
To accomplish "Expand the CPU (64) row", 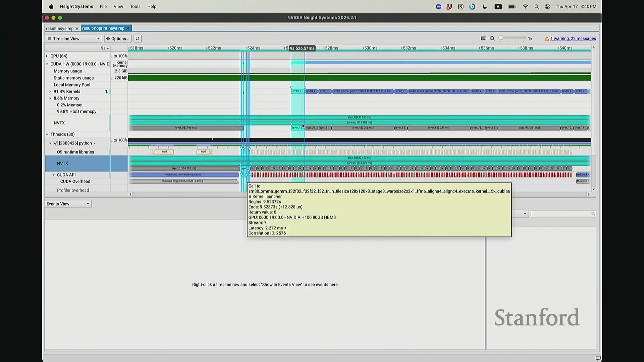I will coord(47,56).
